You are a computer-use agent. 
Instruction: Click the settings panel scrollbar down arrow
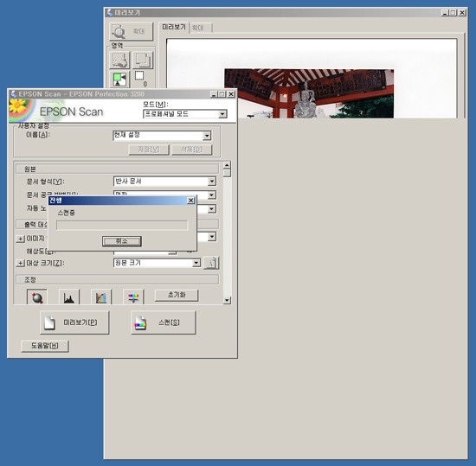pyautogui.click(x=227, y=301)
